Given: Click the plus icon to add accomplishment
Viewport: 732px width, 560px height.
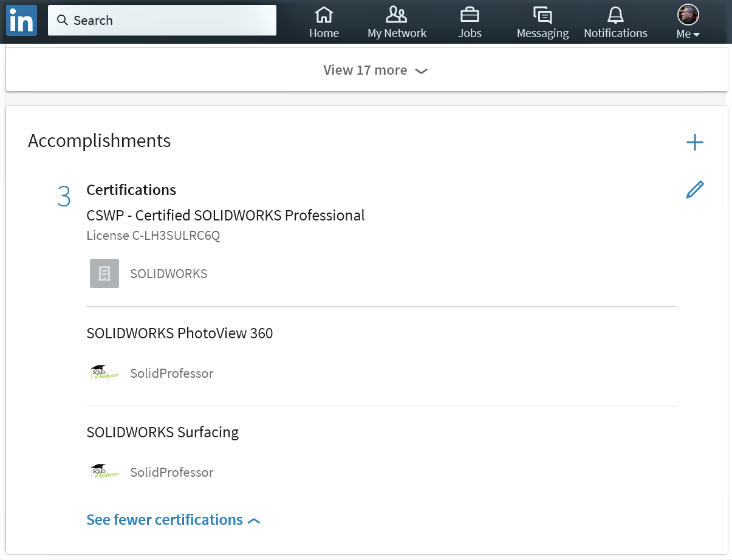Looking at the screenshot, I should coord(694,143).
